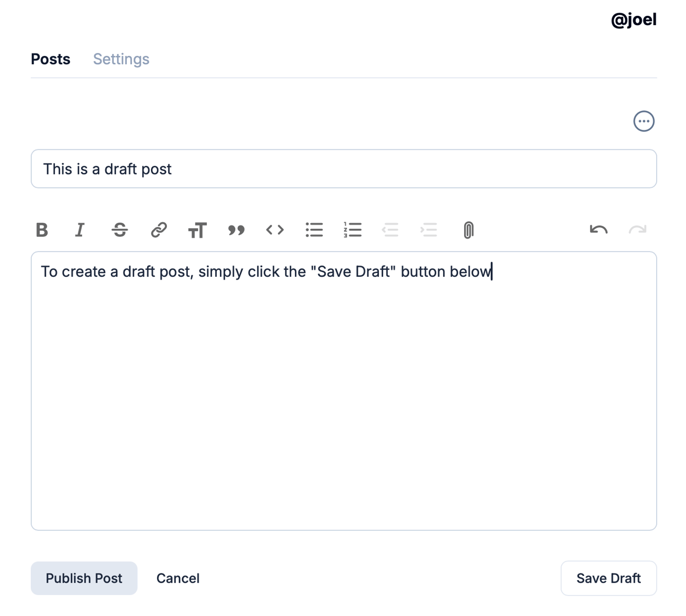
Task: Format selection as code
Action: tap(275, 230)
